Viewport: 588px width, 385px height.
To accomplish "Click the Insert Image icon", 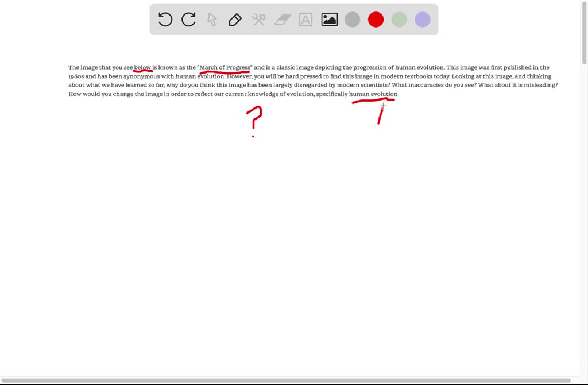I will coord(328,20).
